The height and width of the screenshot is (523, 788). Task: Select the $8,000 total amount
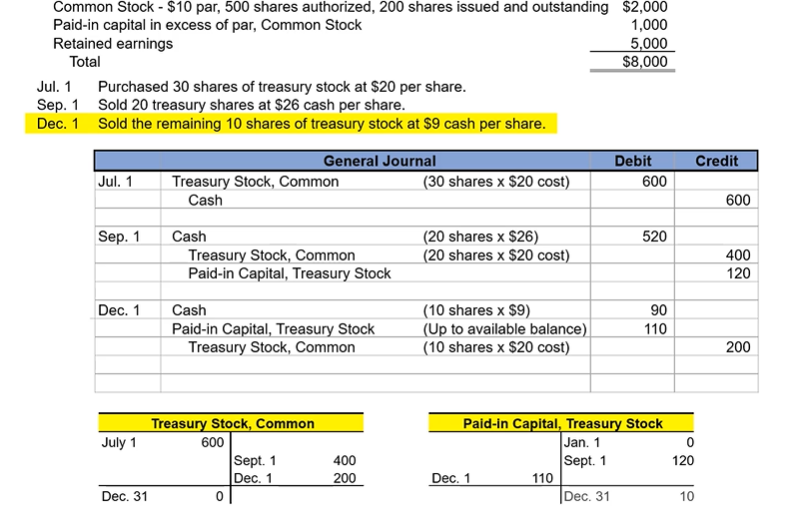click(644, 62)
